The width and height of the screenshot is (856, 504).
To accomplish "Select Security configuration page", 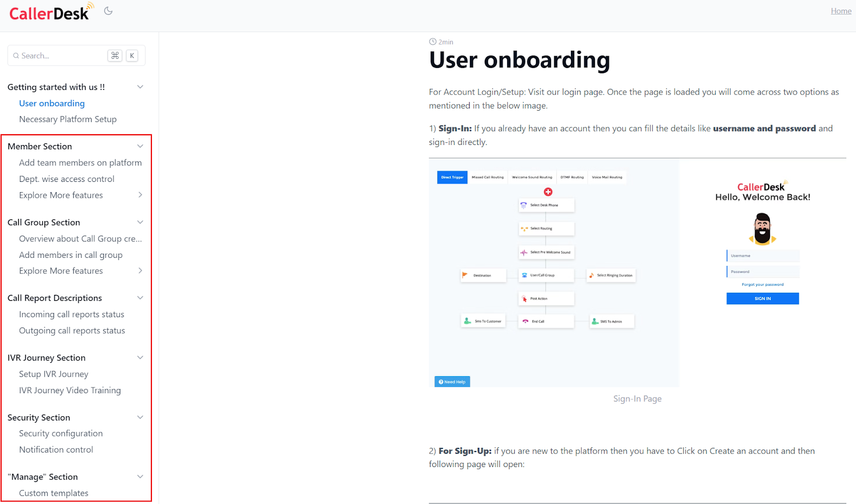I will (61, 433).
